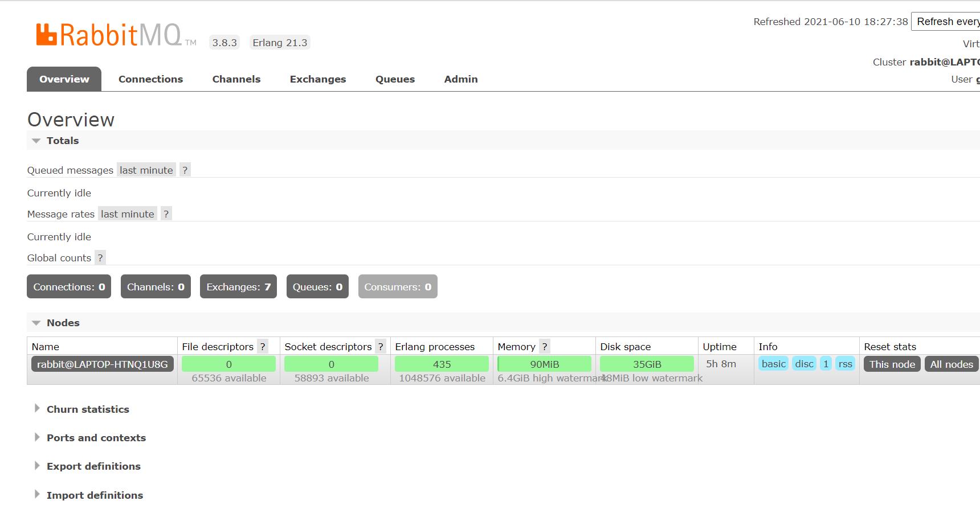The width and height of the screenshot is (980, 505).
Task: Click the Erlang 21.3 version label
Action: 280,42
